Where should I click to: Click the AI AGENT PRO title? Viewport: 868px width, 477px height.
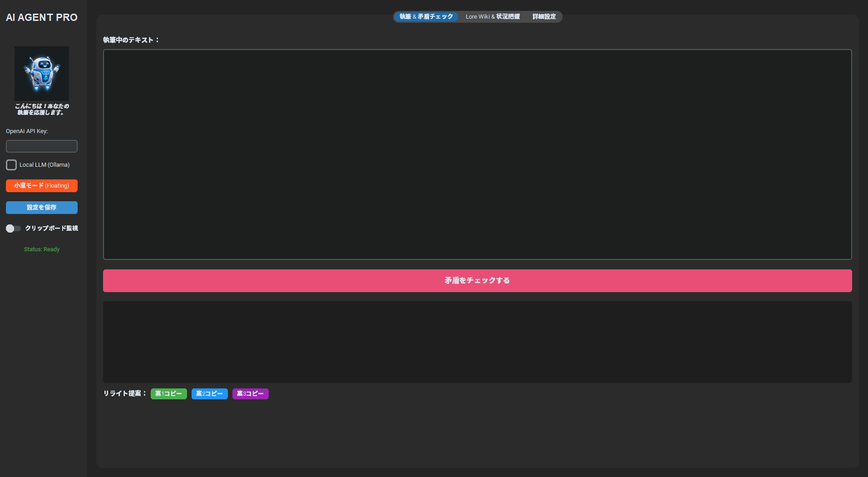tap(42, 17)
